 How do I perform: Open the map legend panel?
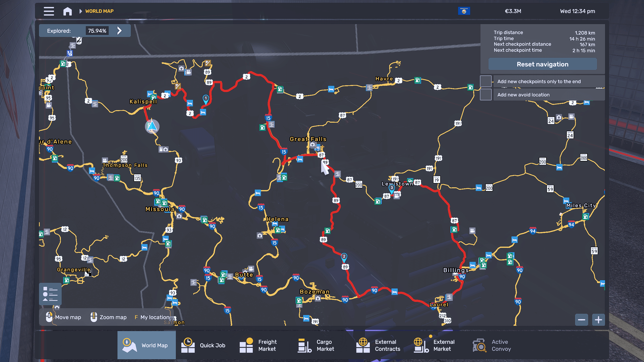(50, 294)
